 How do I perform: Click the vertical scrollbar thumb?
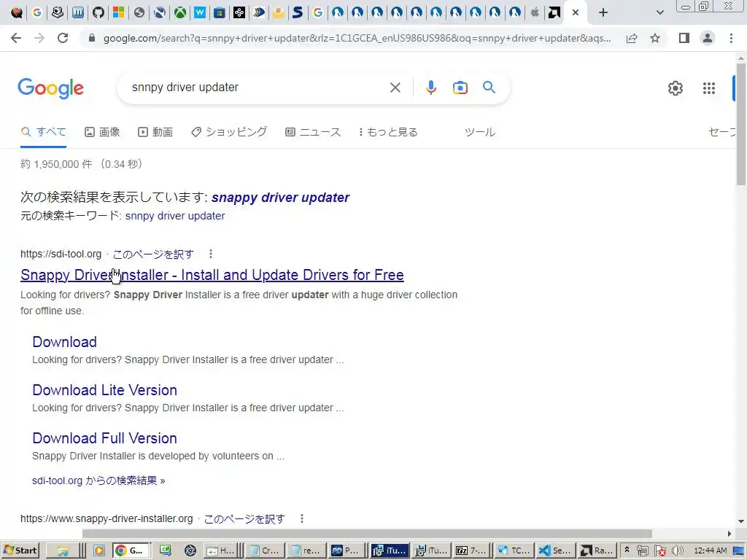741,124
